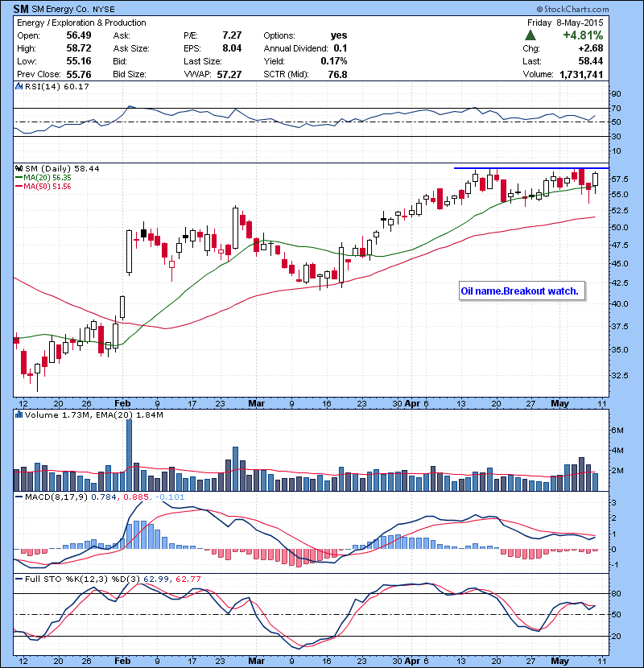Click the 'MA(50) 51.56' legend text

tap(47, 187)
